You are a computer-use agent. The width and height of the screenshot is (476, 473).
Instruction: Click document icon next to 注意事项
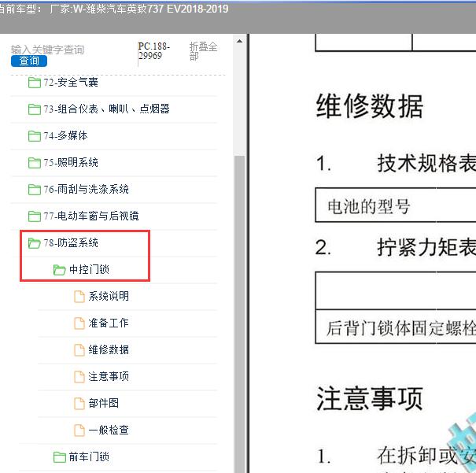(x=79, y=376)
